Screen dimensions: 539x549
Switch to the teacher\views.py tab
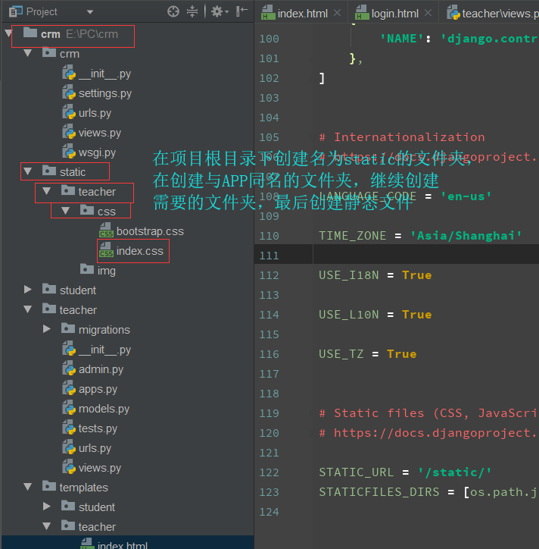click(x=492, y=13)
